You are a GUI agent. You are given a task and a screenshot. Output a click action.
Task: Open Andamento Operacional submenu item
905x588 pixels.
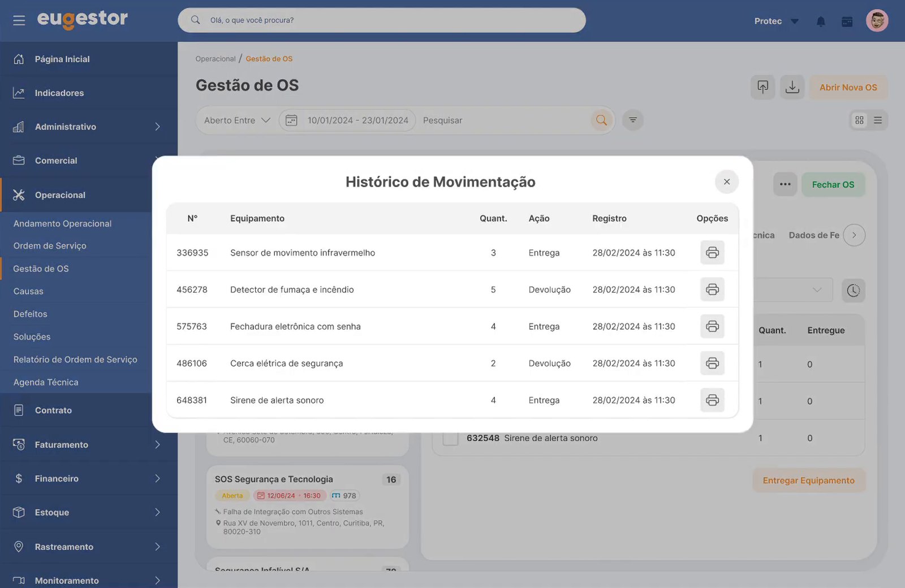tap(62, 223)
